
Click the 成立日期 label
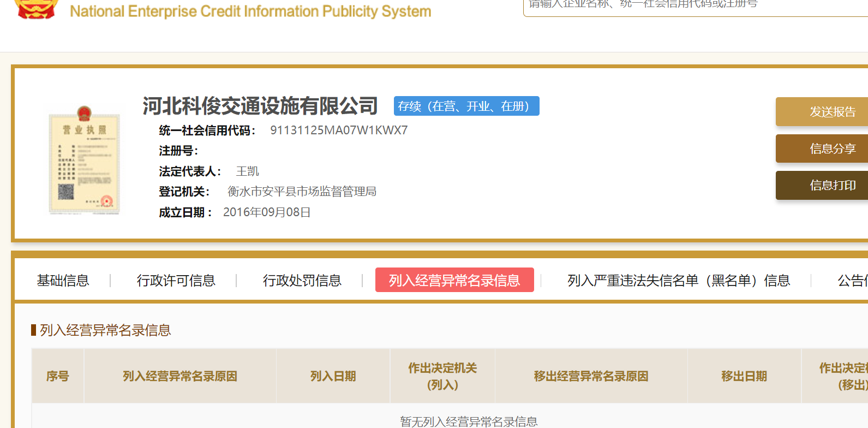click(185, 212)
